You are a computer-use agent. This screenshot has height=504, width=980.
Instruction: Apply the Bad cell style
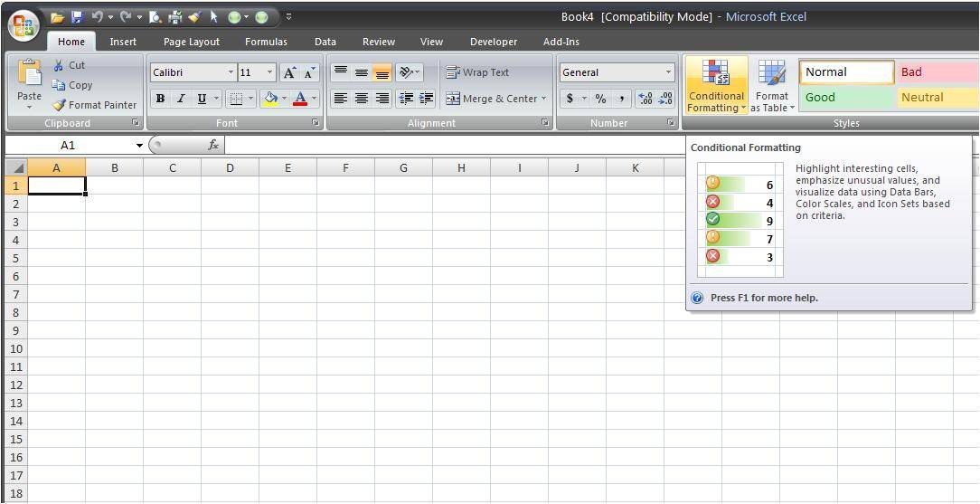click(x=938, y=71)
